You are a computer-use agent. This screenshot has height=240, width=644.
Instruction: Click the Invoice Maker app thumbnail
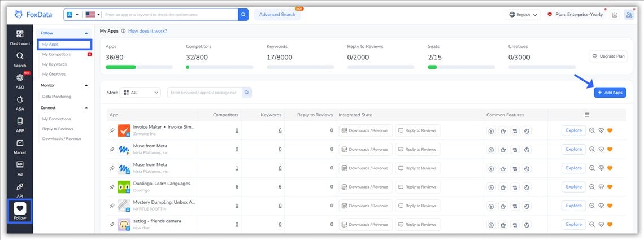pos(124,131)
